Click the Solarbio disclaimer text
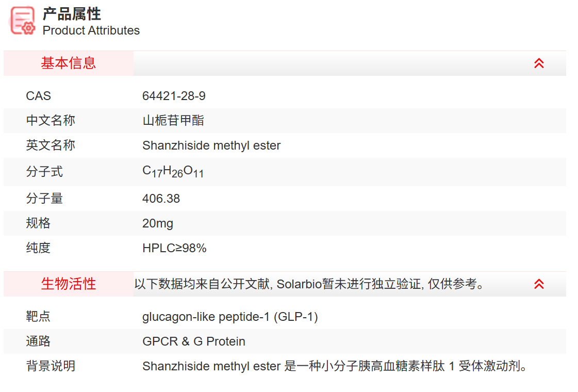The width and height of the screenshot is (578, 392). 309,284
